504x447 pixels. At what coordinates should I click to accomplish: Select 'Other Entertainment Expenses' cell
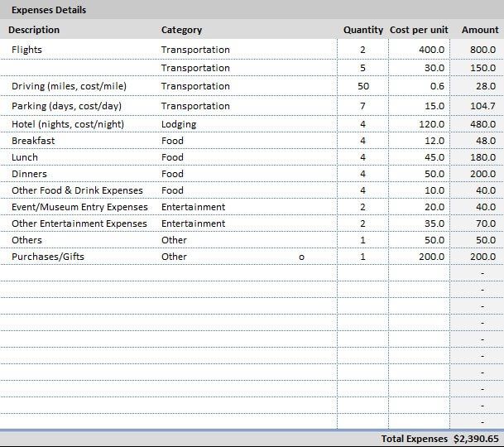(79, 223)
